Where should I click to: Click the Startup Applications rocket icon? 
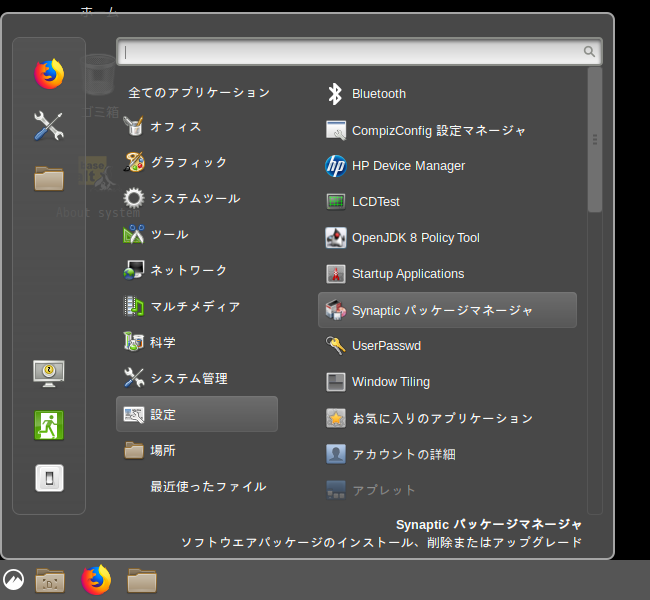tap(336, 274)
